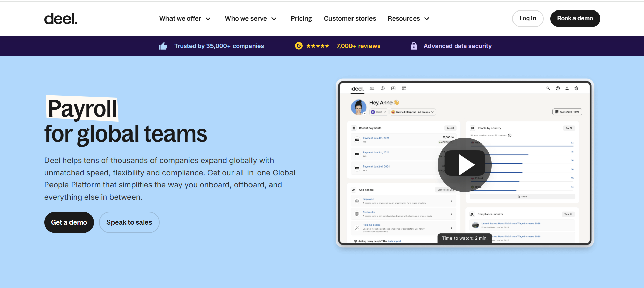The width and height of the screenshot is (644, 288).
Task: Click the Share button under country chart
Action: 522,197
